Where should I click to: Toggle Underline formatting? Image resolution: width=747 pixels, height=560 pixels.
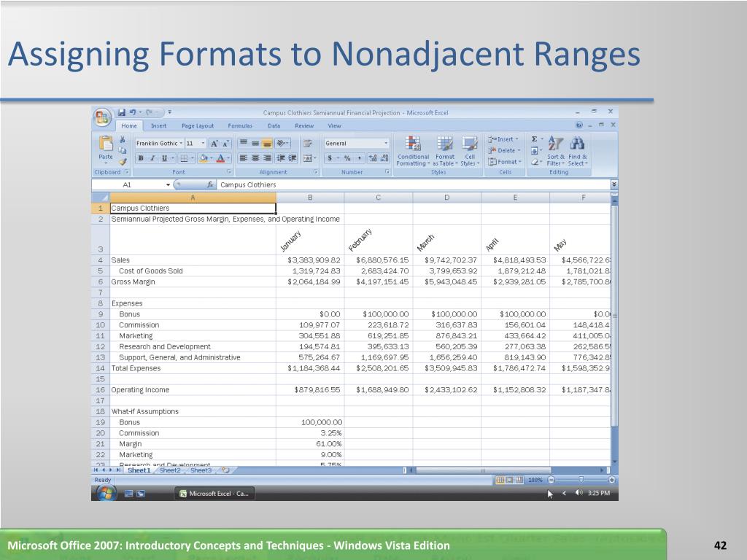164,158
